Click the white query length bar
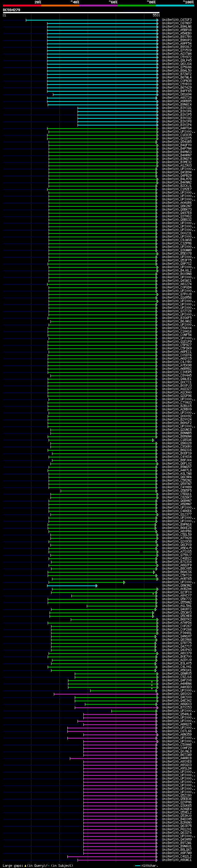197x868 pixels. (x=81, y=12)
